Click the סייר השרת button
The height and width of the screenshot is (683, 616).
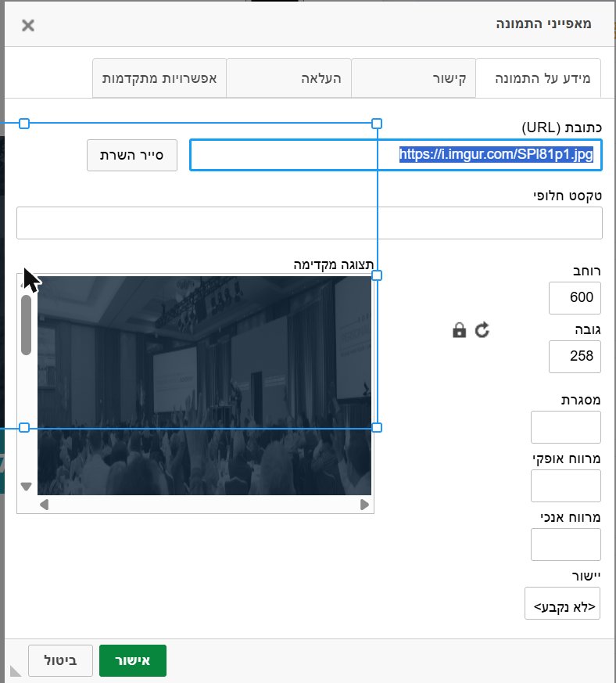[132, 155]
